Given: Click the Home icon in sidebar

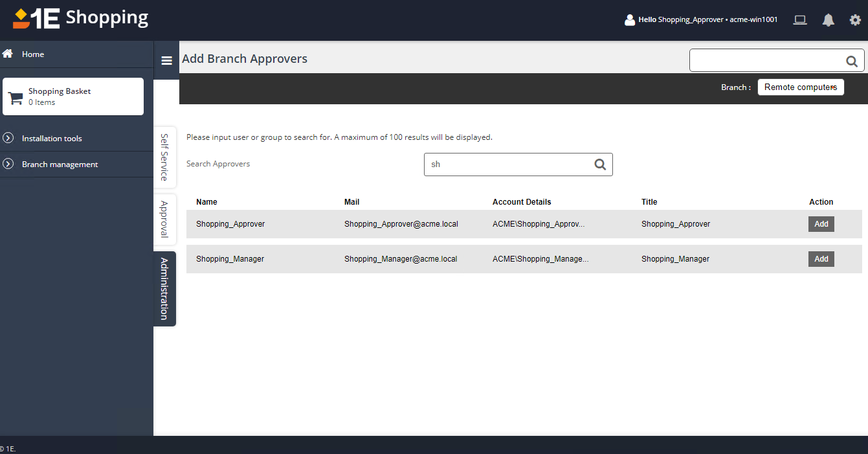Looking at the screenshot, I should coord(8,54).
